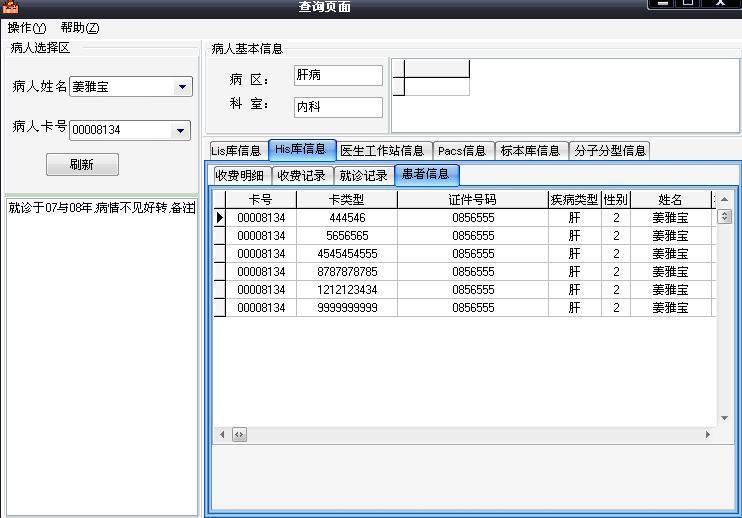Click the vertical scrollbar thumb beside the first row

[725, 216]
